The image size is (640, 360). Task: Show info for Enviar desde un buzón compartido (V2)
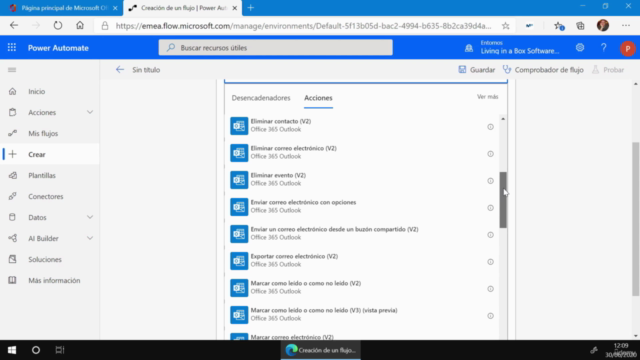pos(490,235)
